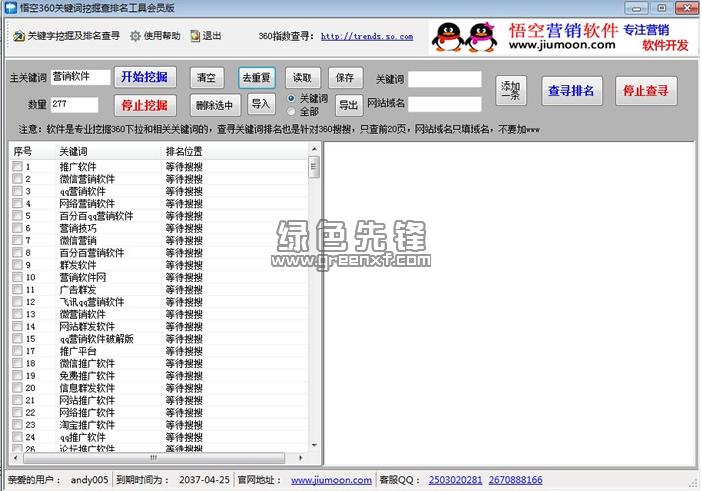Select the 关键词 radio button
Image resolution: width=702 pixels, height=491 pixels.
coord(291,98)
